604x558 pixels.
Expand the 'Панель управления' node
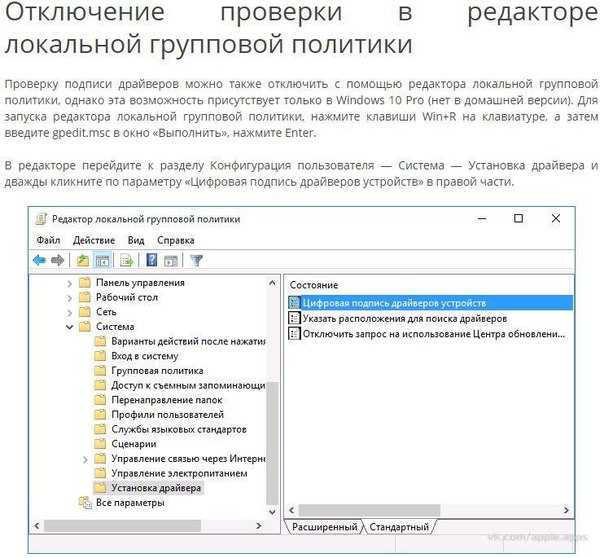(x=69, y=283)
